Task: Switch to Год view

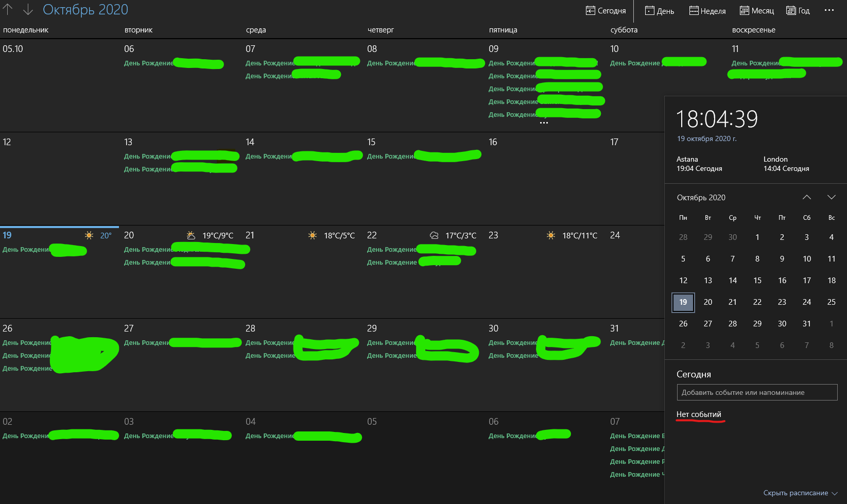Action: click(x=798, y=11)
